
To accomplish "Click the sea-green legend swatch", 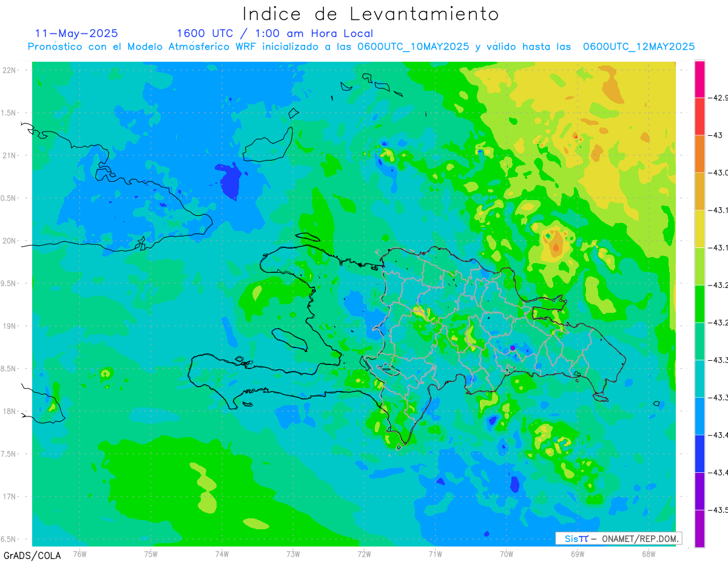I will [x=699, y=341].
